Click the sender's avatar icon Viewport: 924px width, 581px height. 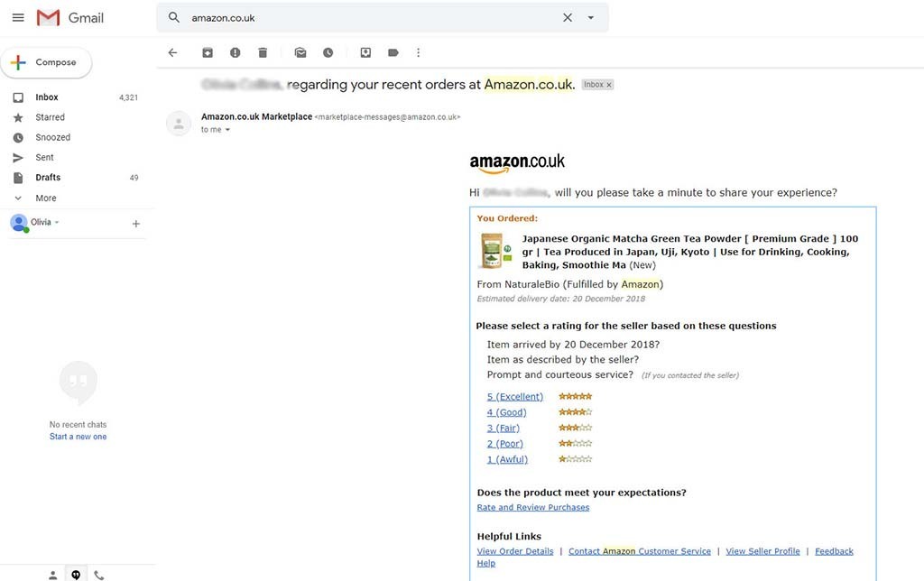(x=179, y=124)
